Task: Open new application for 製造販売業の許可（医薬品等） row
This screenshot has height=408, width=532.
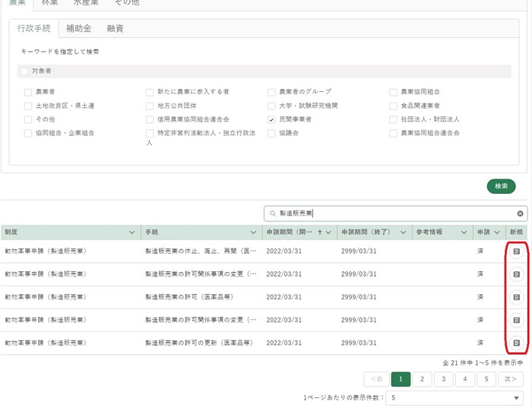Action: tap(516, 297)
